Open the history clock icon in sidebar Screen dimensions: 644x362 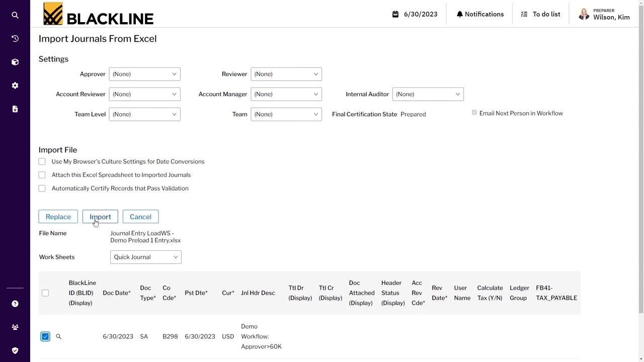click(x=15, y=39)
